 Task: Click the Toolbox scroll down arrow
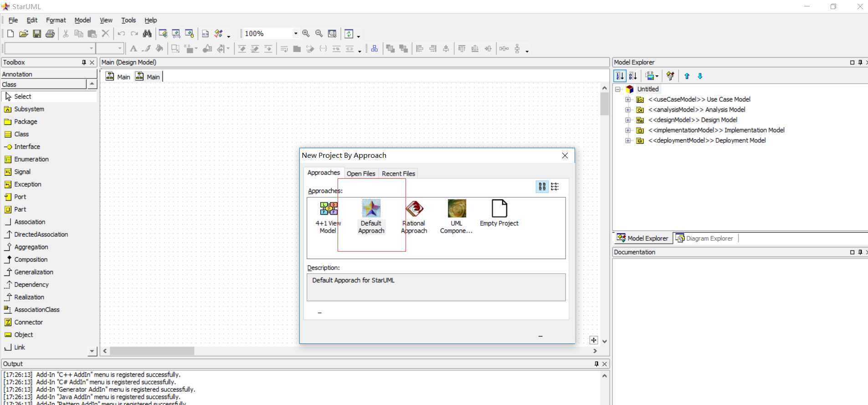pyautogui.click(x=92, y=351)
